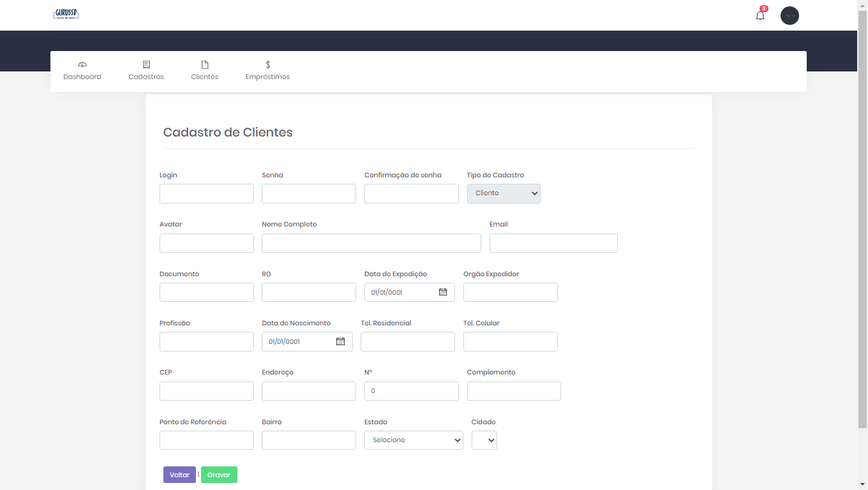Screen dimensions: 868x490
Task: Click the page vertical scrollbar
Action: tap(862, 217)
